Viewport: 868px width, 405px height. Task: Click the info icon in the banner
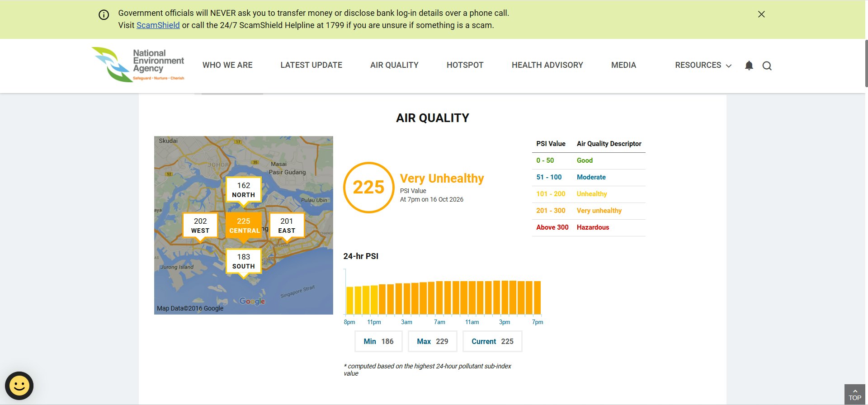tap(104, 15)
